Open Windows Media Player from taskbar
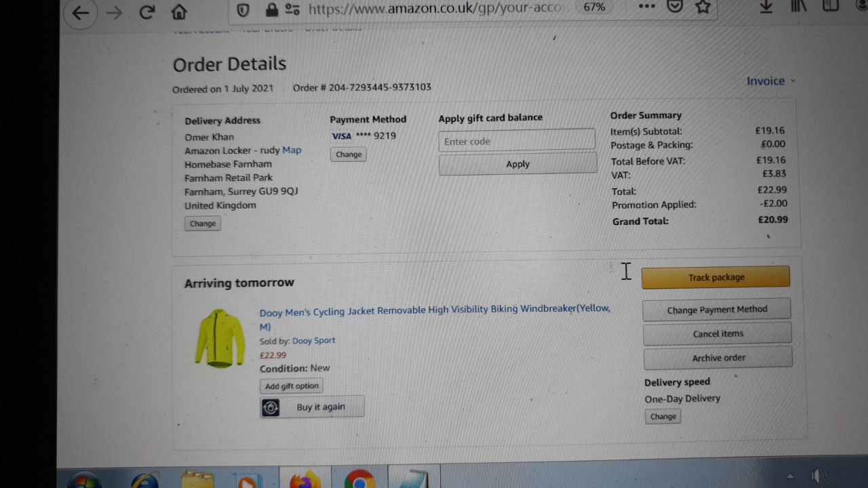 (x=247, y=480)
